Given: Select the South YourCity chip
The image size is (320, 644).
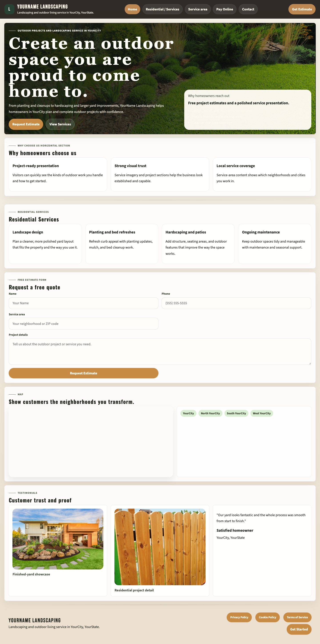Looking at the screenshot, I should pos(236,413).
